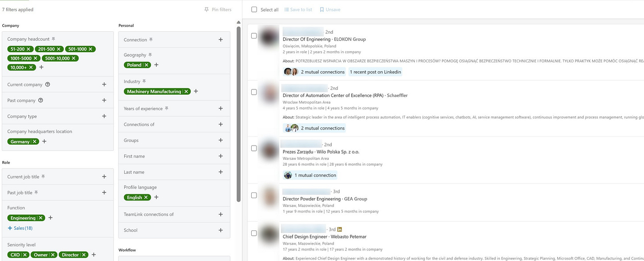
Task: Expand the TeamLink connections of filter
Action: tap(221, 214)
